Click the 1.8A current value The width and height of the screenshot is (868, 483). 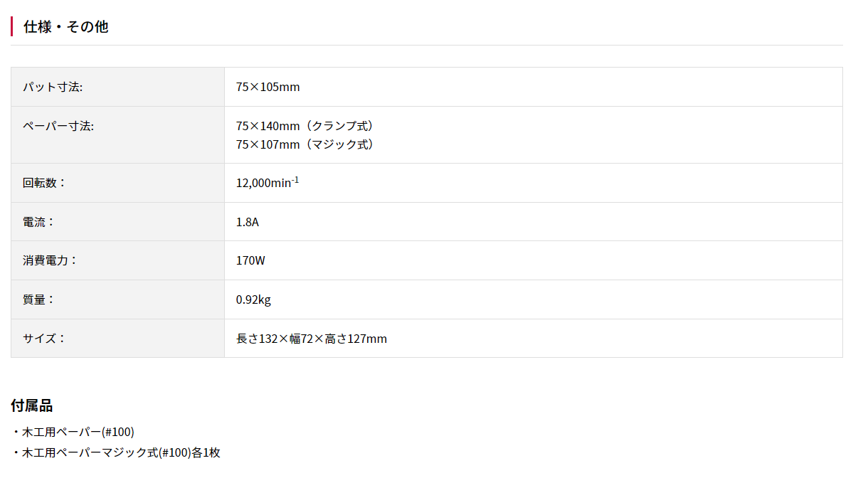(248, 222)
